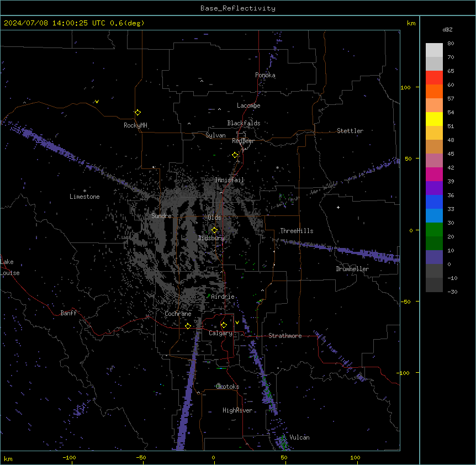Screen dimensions: 476x465
Task: Click the Drumheller label
Action: tap(352, 269)
